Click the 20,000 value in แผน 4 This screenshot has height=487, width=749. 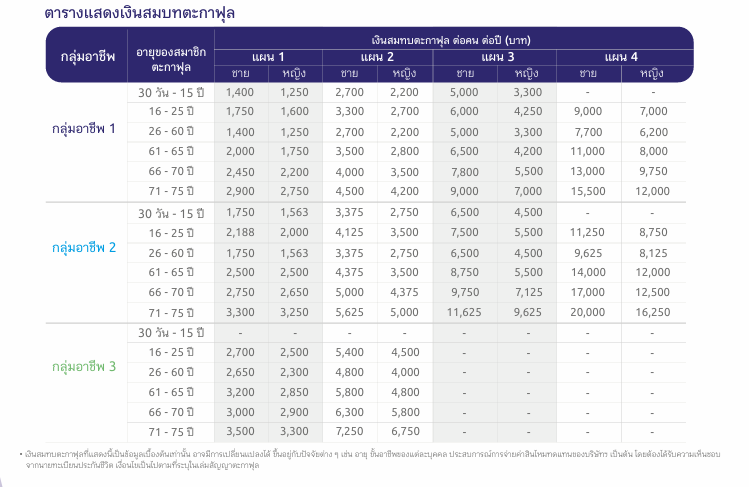(588, 311)
